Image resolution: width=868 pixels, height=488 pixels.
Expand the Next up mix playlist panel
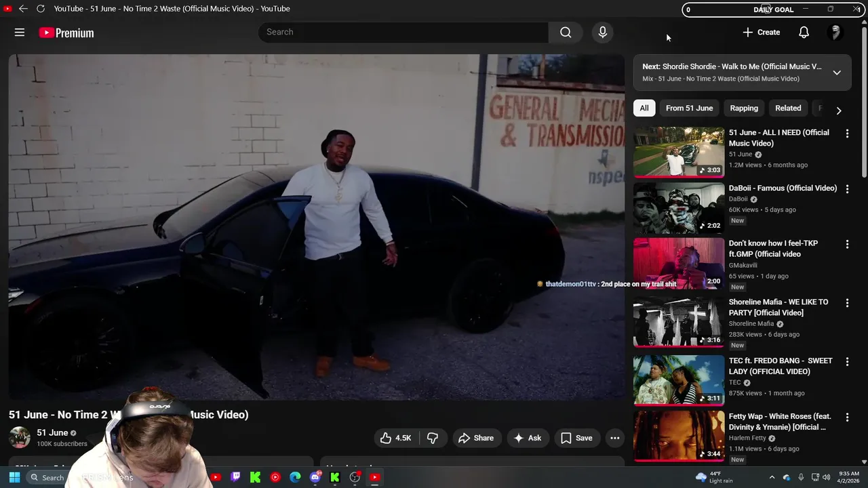tap(837, 73)
